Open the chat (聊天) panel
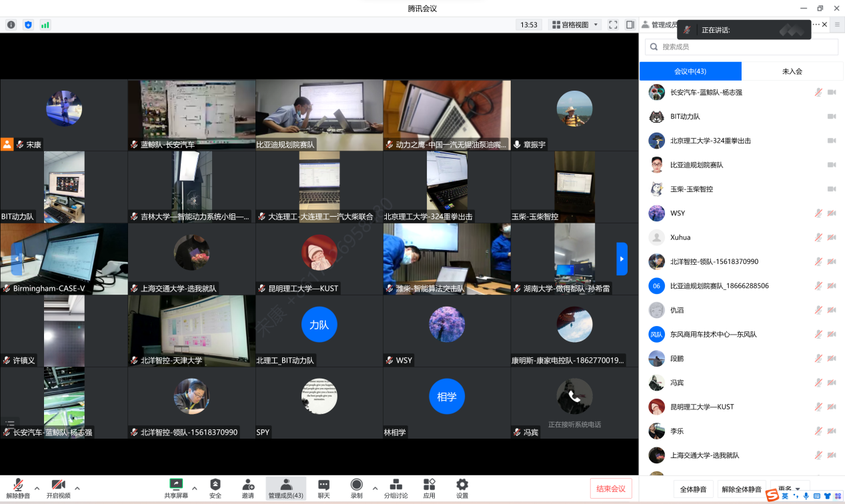845x504 pixels. [323, 487]
